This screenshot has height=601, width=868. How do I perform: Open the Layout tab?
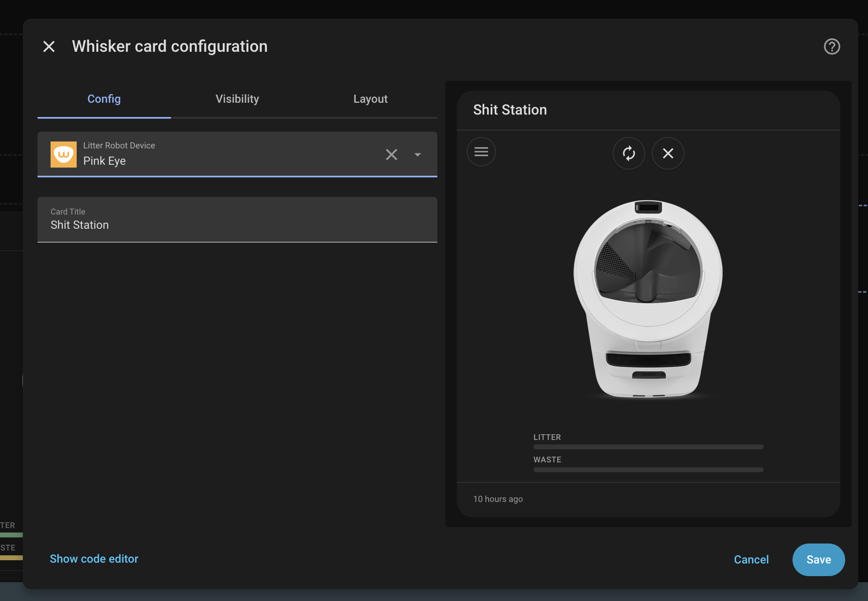click(370, 99)
